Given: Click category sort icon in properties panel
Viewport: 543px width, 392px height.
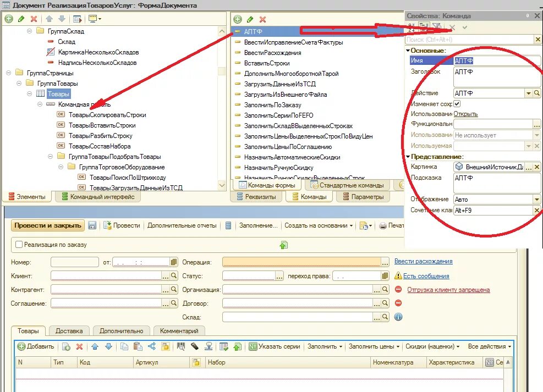Looking at the screenshot, I should [x=424, y=26].
